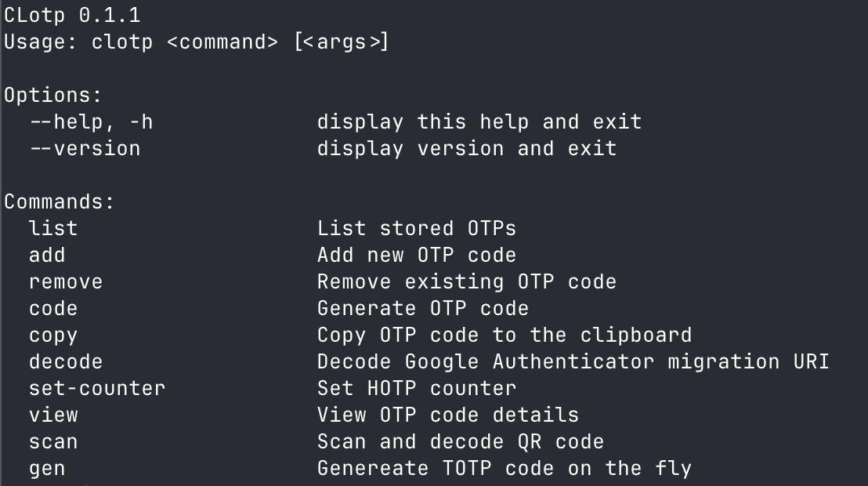The height and width of the screenshot is (486, 868).
Task: Click the '--version' option text
Action: [x=85, y=148]
